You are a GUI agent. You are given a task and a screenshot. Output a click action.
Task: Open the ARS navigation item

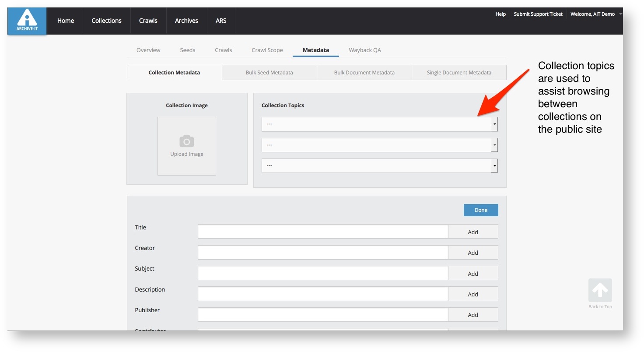(221, 21)
